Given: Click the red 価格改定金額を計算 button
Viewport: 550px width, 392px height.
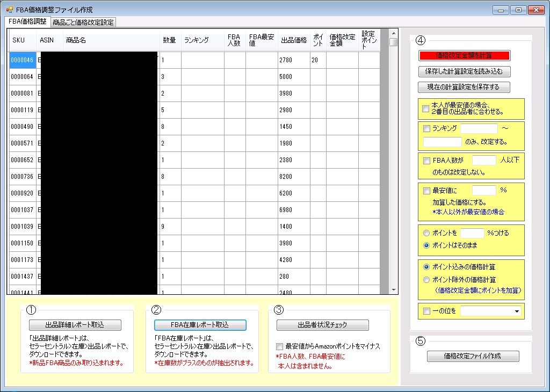Looking at the screenshot, I should (464, 55).
